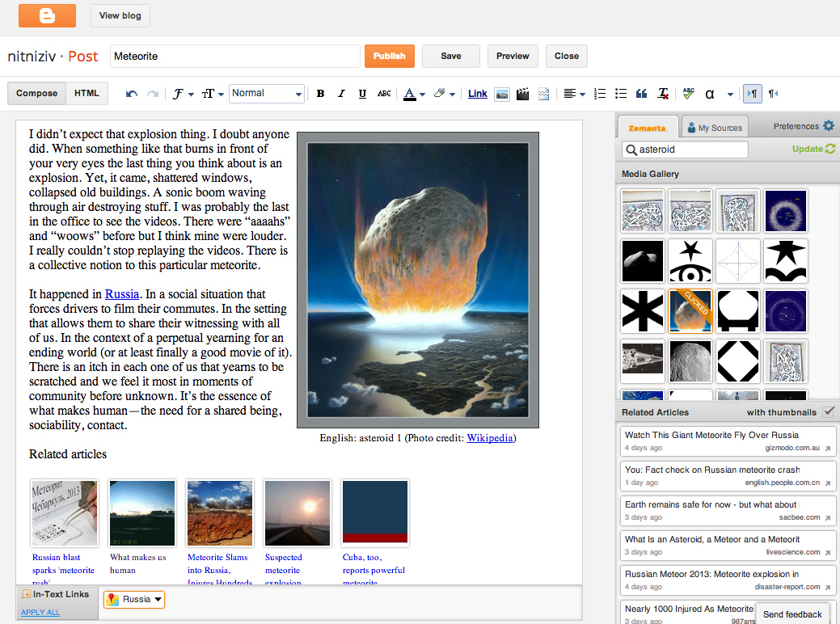Switch to HTML mode

(87, 93)
